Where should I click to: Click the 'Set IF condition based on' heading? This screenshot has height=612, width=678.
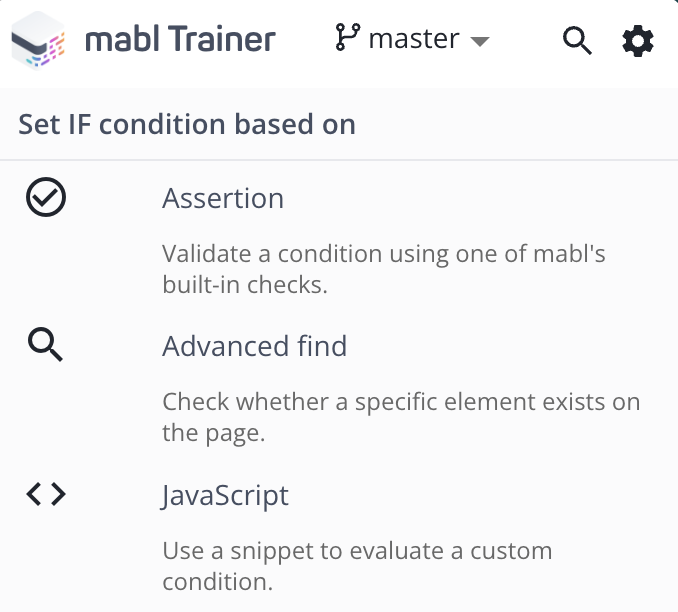187,125
